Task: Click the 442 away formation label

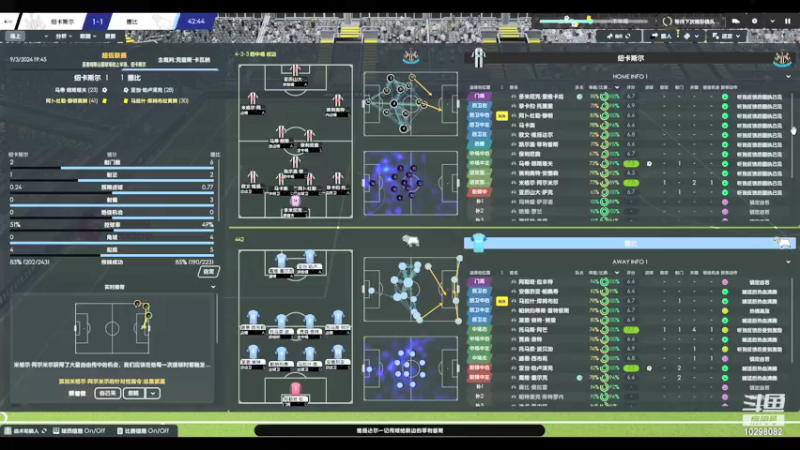Action: click(x=239, y=239)
